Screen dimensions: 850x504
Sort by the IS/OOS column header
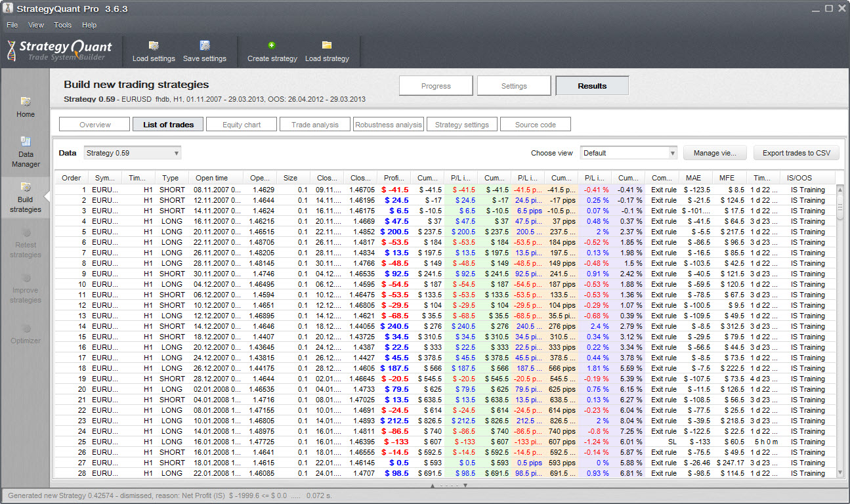click(808, 178)
